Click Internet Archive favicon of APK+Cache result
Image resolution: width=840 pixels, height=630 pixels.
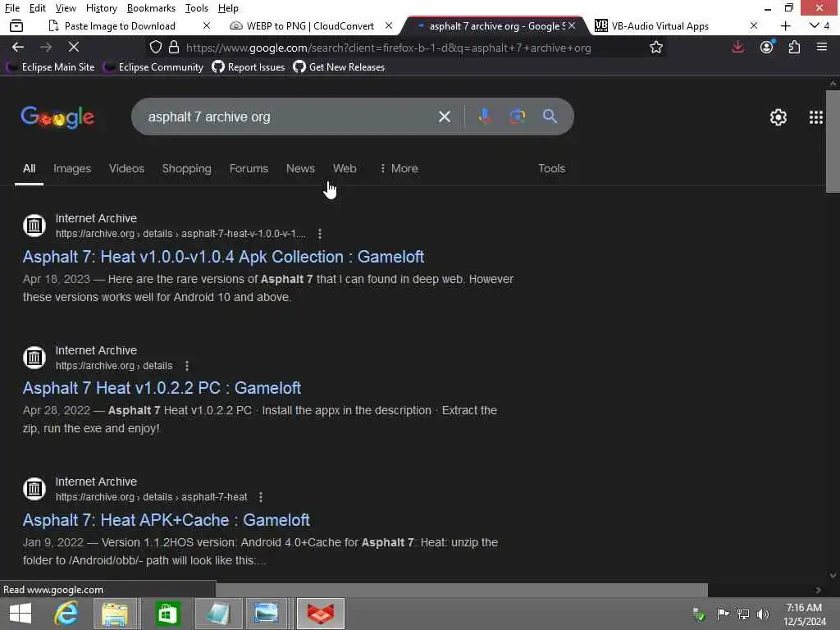(34, 489)
